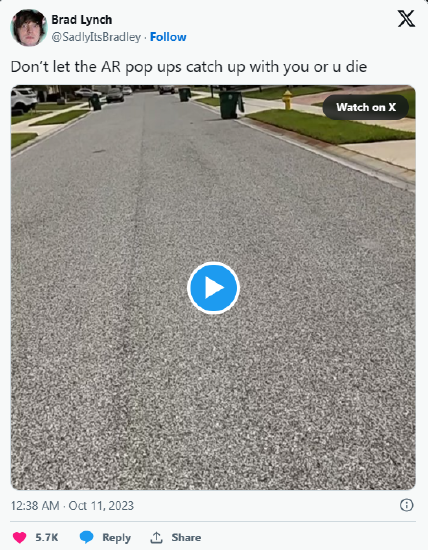Open the @SadlyItsBradley handle link

click(x=96, y=37)
